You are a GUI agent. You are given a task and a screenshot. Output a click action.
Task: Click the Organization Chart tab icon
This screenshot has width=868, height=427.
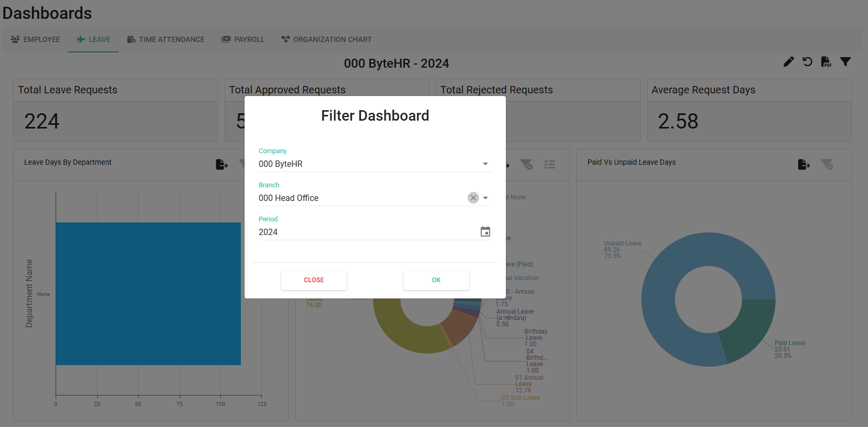click(285, 39)
